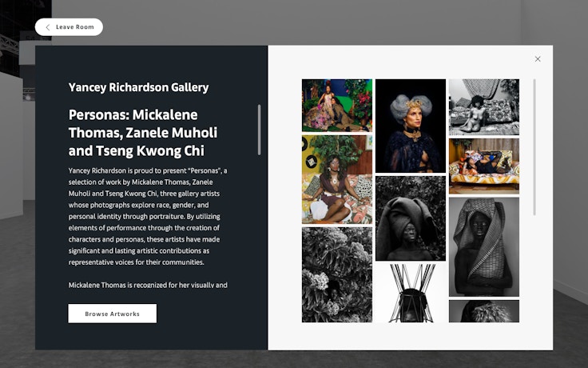The image size is (588, 368).
Task: Click the Leave Room back arrow icon
Action: [x=48, y=27]
